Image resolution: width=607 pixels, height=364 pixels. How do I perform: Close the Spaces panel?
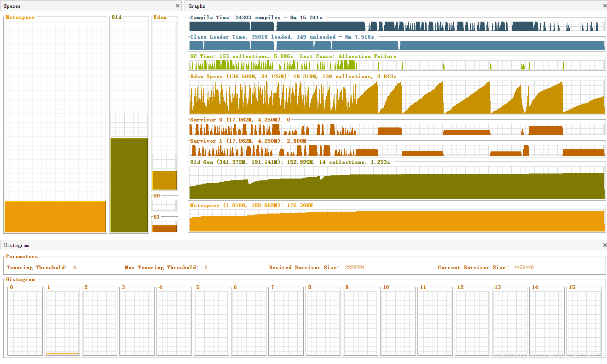pyautogui.click(x=178, y=6)
